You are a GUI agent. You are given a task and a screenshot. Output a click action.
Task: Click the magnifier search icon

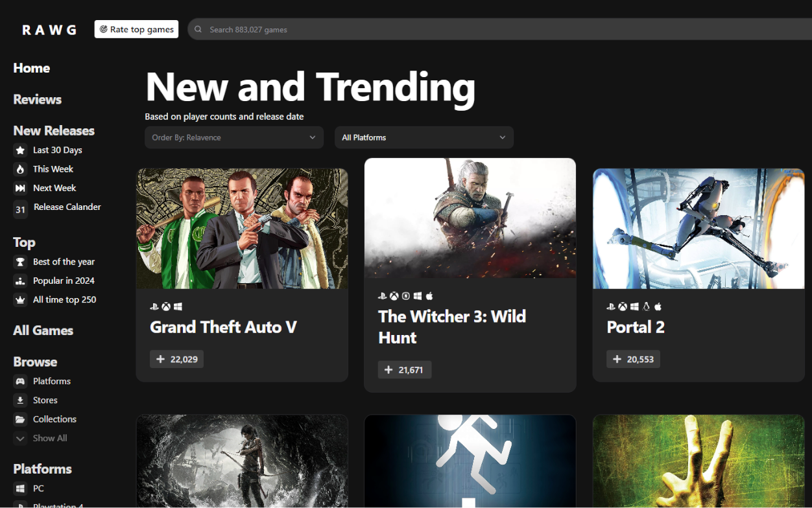[x=198, y=29]
